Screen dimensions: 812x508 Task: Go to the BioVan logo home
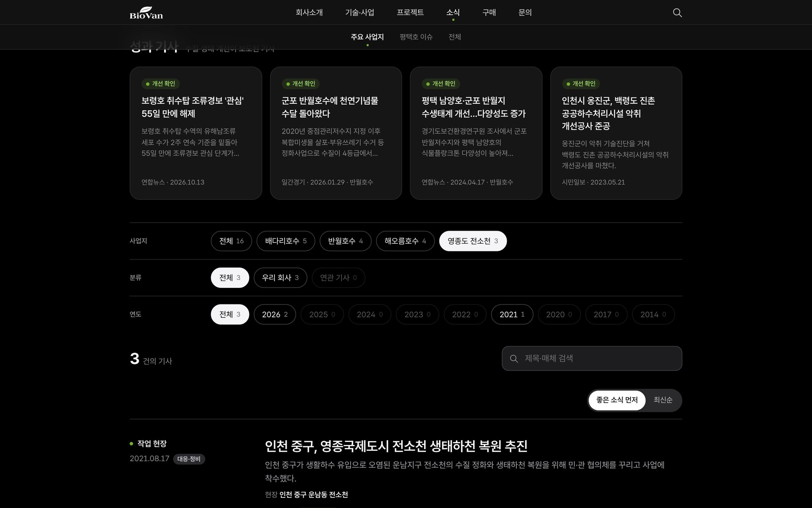146,13
